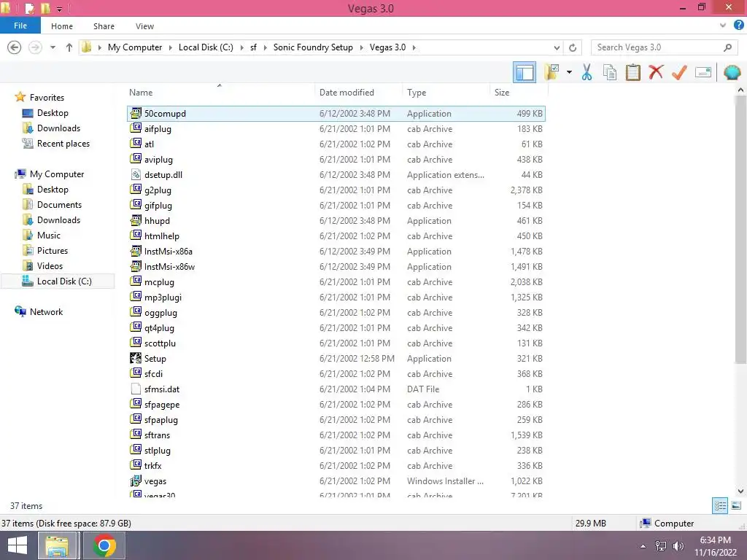Select Network in the sidebar
The height and width of the screenshot is (560, 747).
pyautogui.click(x=46, y=312)
